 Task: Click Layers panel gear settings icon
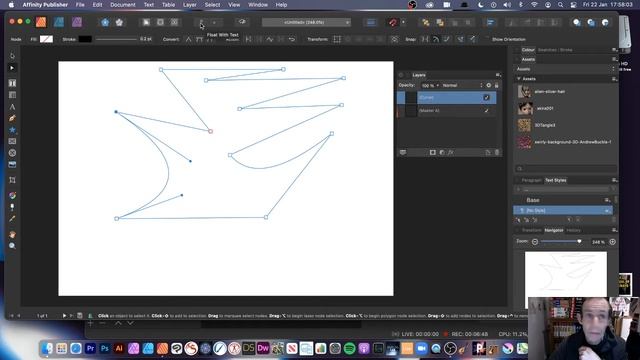[x=489, y=85]
